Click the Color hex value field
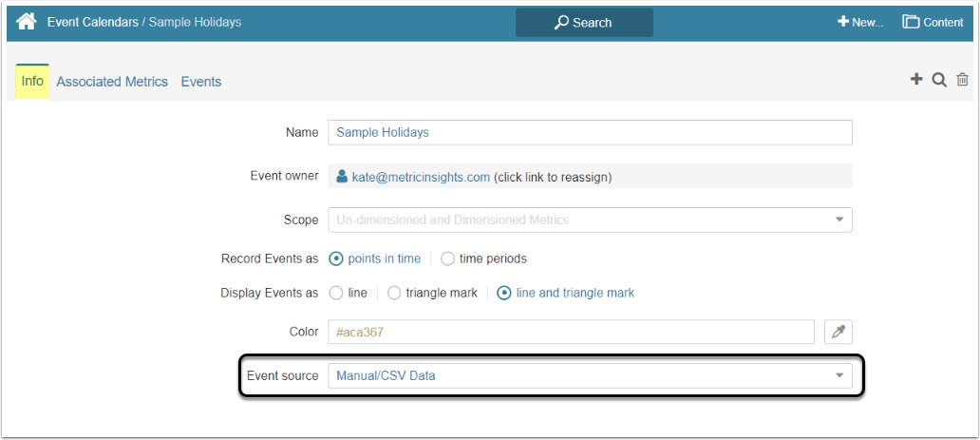This screenshot has width=980, height=440. (x=570, y=332)
